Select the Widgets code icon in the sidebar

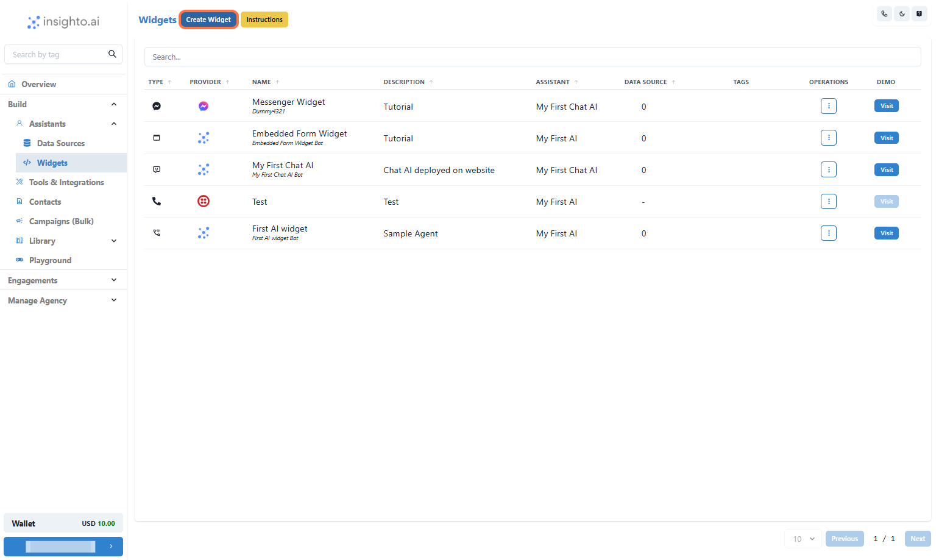[x=27, y=163]
